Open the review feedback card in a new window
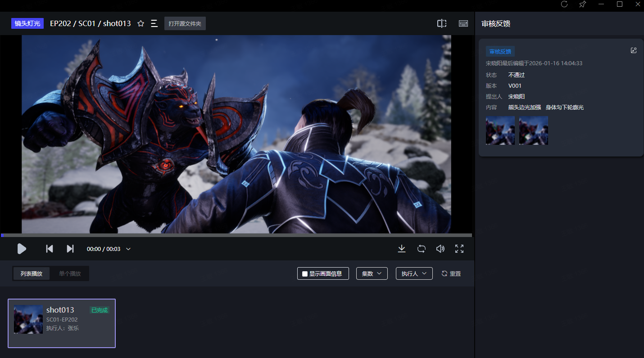The image size is (644, 358). [x=634, y=50]
